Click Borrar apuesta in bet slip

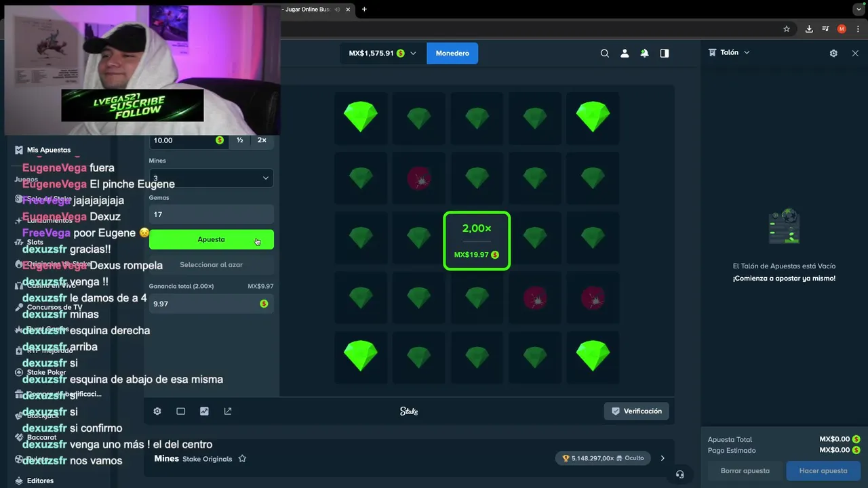pos(745,470)
